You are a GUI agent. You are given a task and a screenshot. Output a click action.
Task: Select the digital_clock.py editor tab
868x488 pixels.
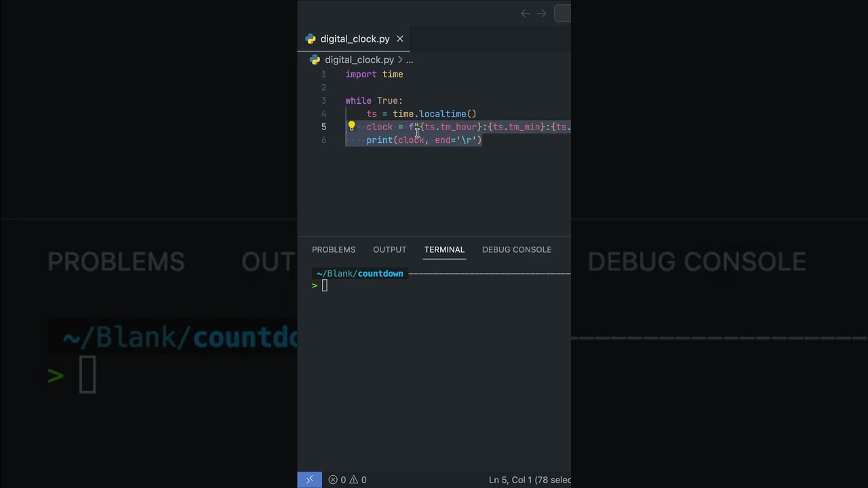(x=355, y=39)
